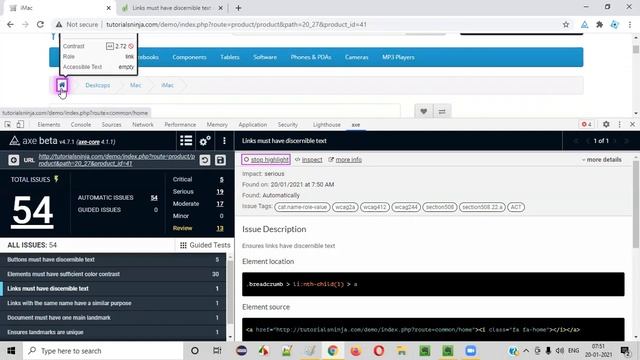Open the Cameras menu item

pos(356,57)
